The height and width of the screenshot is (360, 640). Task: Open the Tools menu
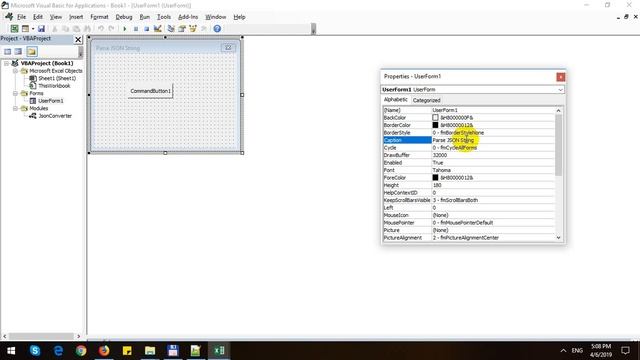point(164,17)
